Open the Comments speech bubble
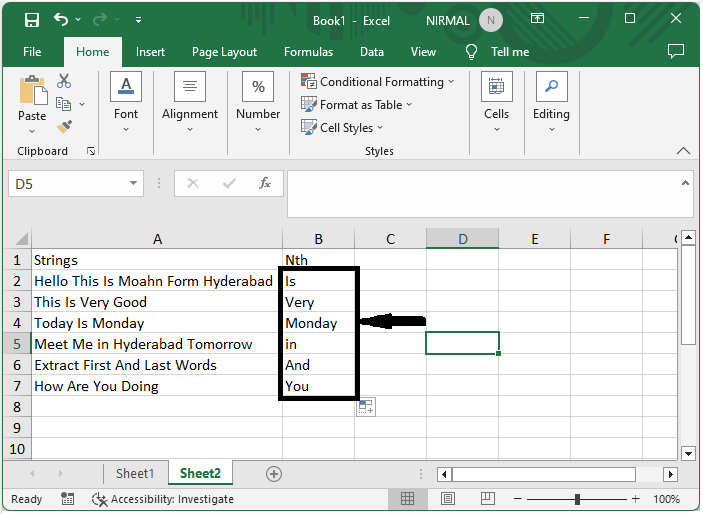Image resolution: width=703 pixels, height=514 pixels. (x=676, y=51)
